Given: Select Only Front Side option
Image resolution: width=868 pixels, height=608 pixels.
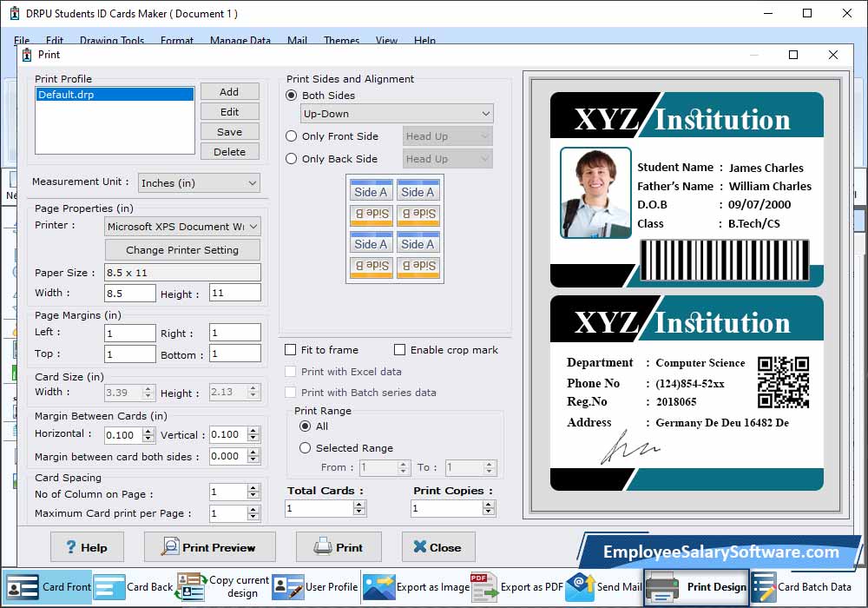Looking at the screenshot, I should pyautogui.click(x=291, y=136).
